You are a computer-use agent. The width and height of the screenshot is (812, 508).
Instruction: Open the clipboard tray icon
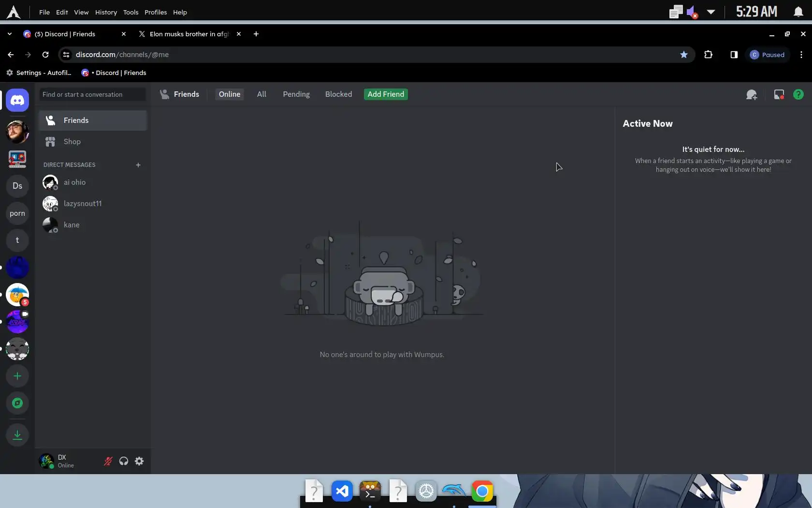point(676,12)
